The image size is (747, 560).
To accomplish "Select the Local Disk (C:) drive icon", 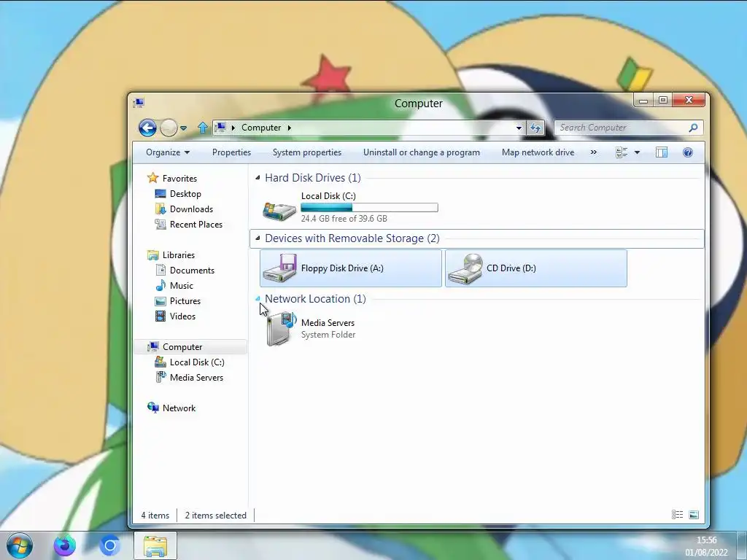I will click(279, 210).
